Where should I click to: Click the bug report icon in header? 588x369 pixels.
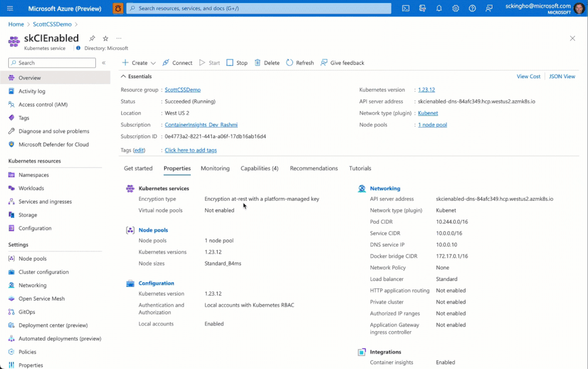point(118,8)
